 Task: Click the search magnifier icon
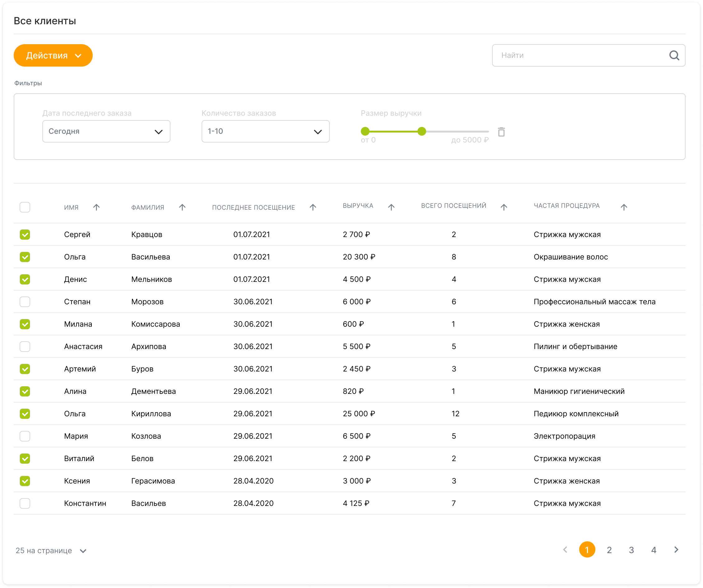pyautogui.click(x=674, y=56)
